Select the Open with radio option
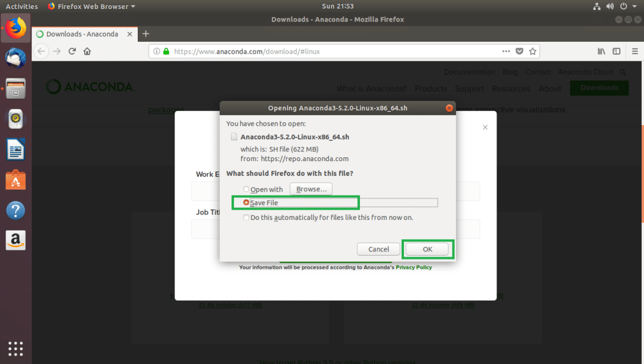 pos(246,189)
